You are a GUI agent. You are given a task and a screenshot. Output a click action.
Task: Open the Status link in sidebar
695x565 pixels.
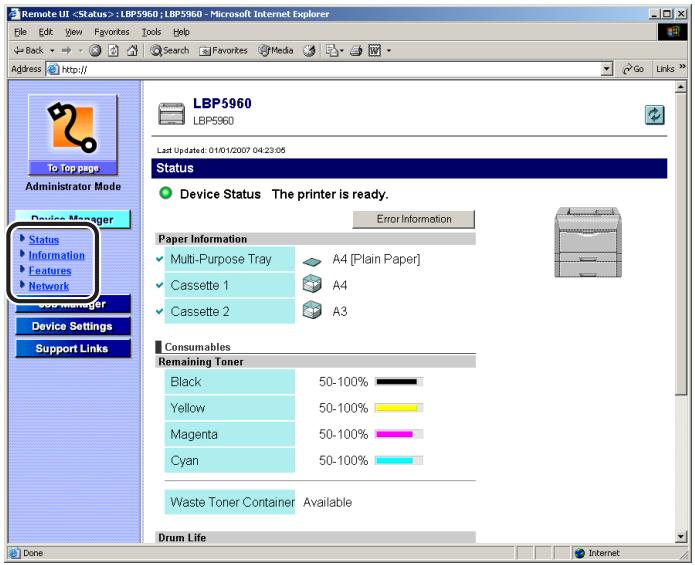pos(43,239)
